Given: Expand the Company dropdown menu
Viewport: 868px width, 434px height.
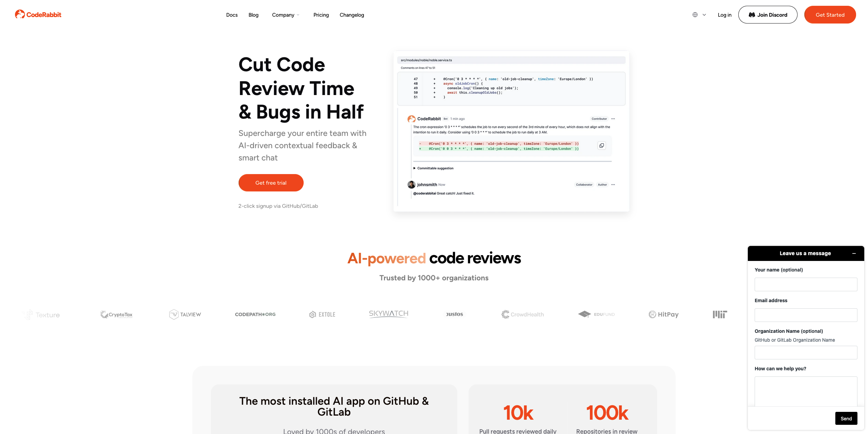Looking at the screenshot, I should (x=286, y=14).
